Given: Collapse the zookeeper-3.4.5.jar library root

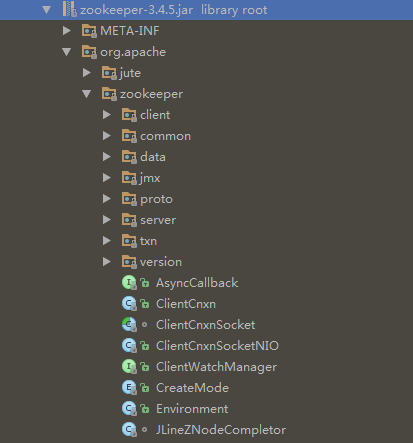Looking at the screenshot, I should [47, 10].
